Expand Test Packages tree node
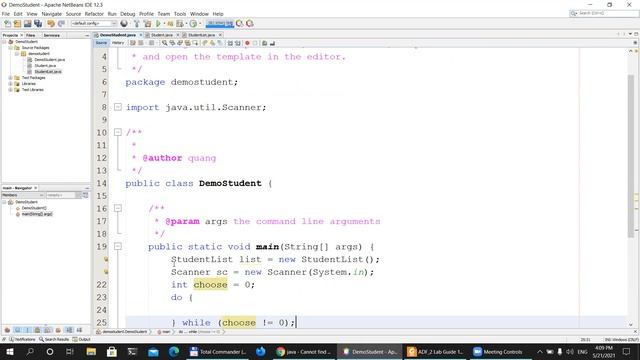 click(10, 78)
